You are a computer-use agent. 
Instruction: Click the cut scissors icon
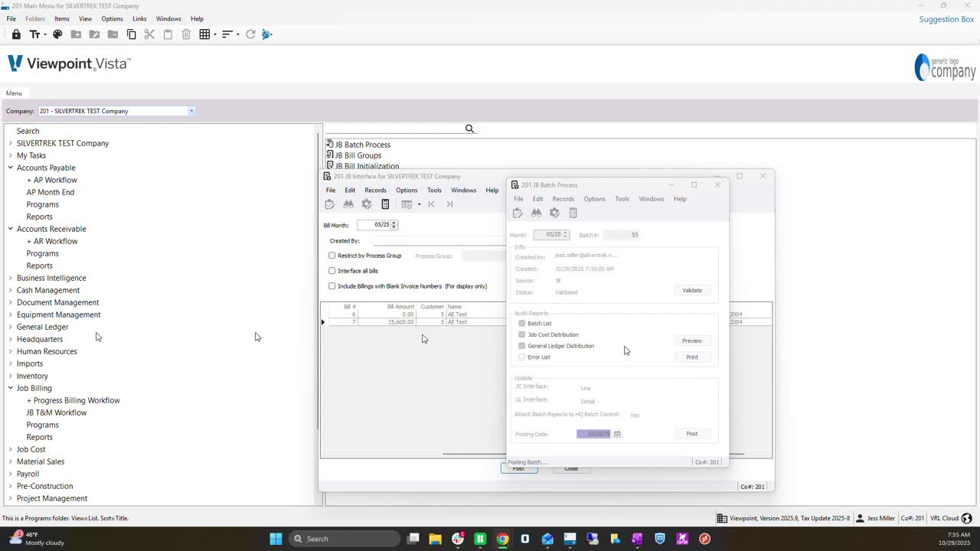click(149, 34)
